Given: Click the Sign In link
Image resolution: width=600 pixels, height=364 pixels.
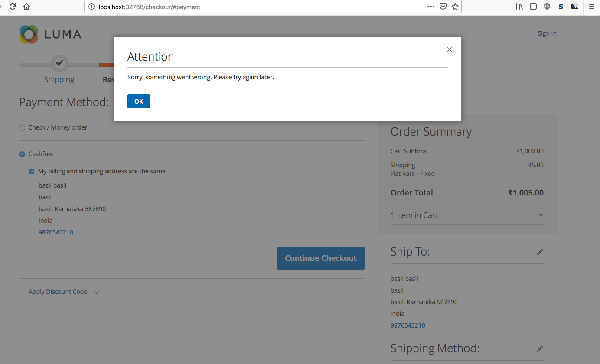Looking at the screenshot, I should (547, 33).
